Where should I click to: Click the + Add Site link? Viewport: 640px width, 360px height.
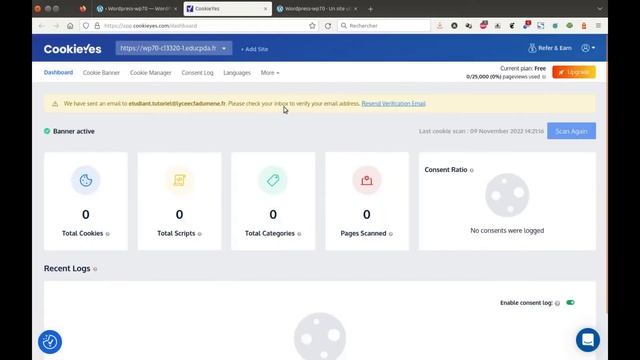click(254, 49)
